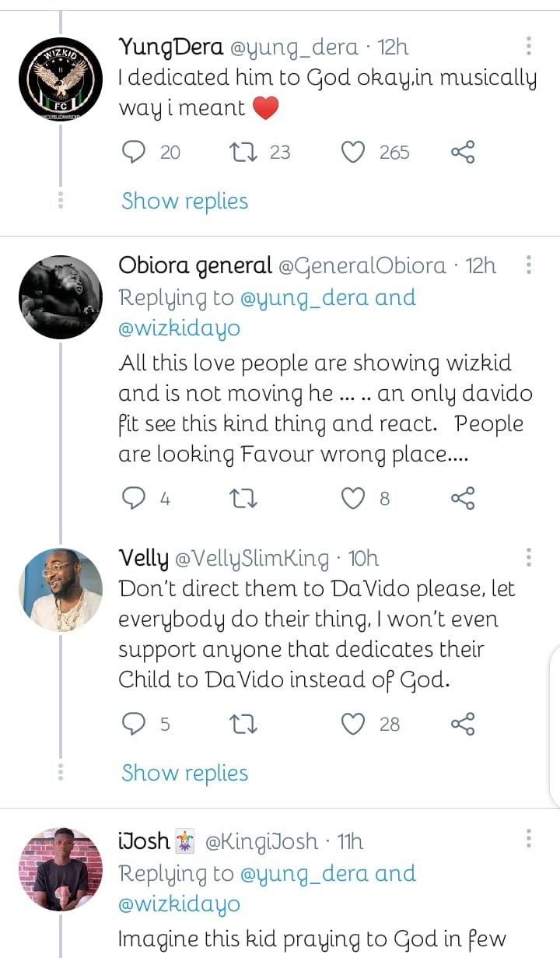Share Velly's tweet
This screenshot has width=560, height=958.
463,725
